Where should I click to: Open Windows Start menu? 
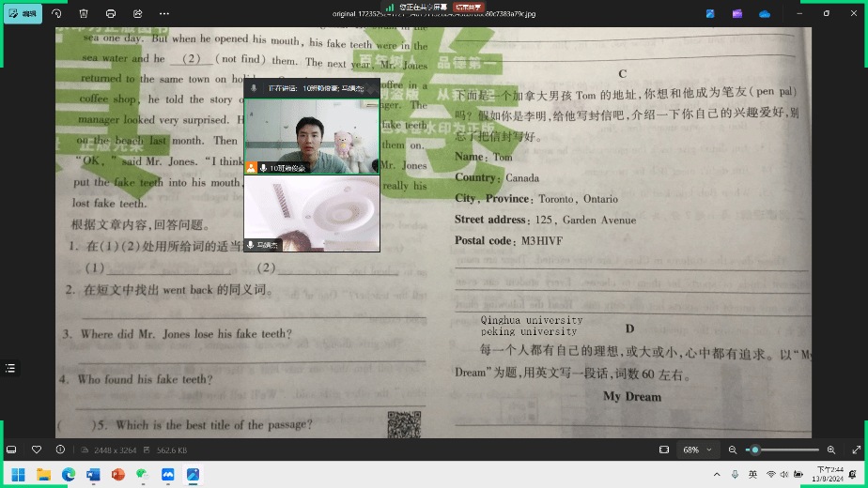[18, 475]
